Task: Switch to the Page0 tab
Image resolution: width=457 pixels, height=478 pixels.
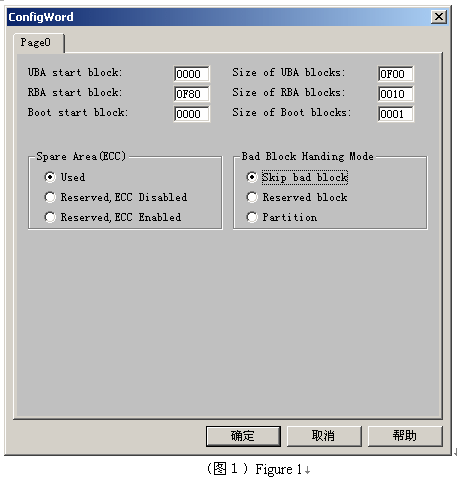Action: click(x=39, y=43)
